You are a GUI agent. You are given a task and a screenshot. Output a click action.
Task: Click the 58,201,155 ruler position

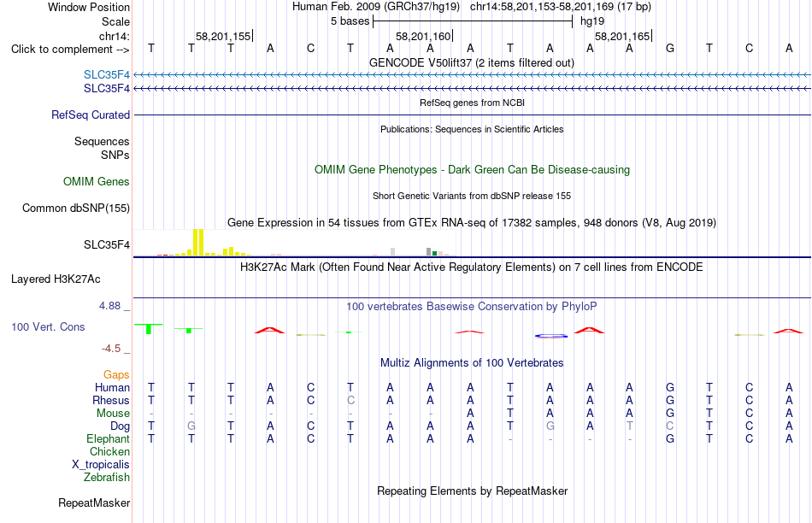pos(223,36)
